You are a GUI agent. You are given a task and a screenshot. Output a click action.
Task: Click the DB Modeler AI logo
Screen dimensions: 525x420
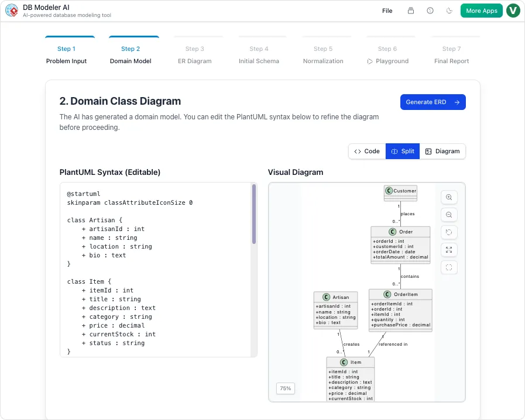pyautogui.click(x=12, y=11)
